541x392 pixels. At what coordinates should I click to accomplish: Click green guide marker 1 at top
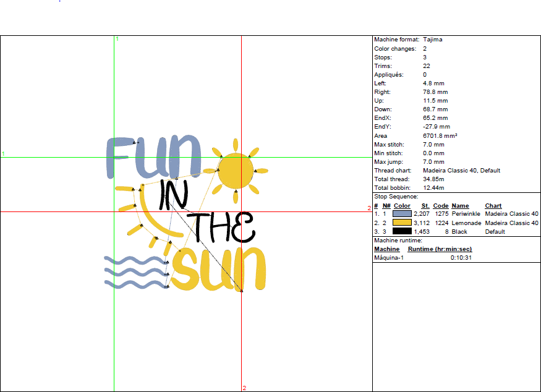click(x=117, y=39)
